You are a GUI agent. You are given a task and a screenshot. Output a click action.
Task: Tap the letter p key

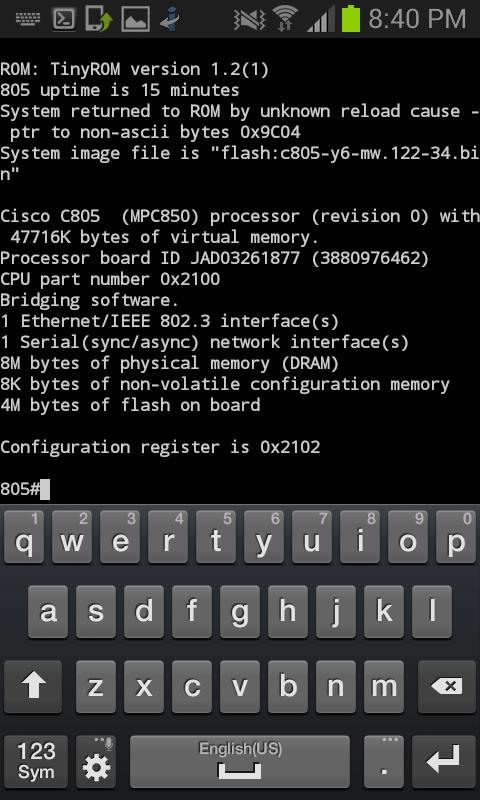pyautogui.click(x=456, y=537)
